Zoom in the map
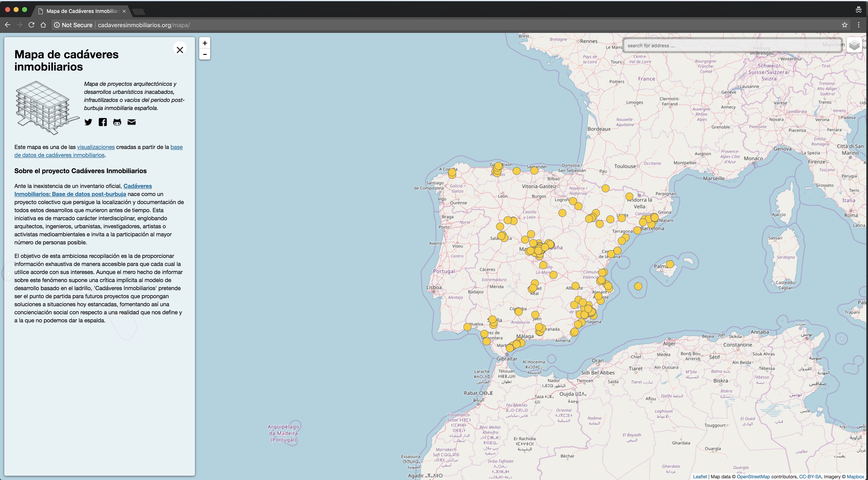Screen dimensions: 868x480 (x=205, y=43)
